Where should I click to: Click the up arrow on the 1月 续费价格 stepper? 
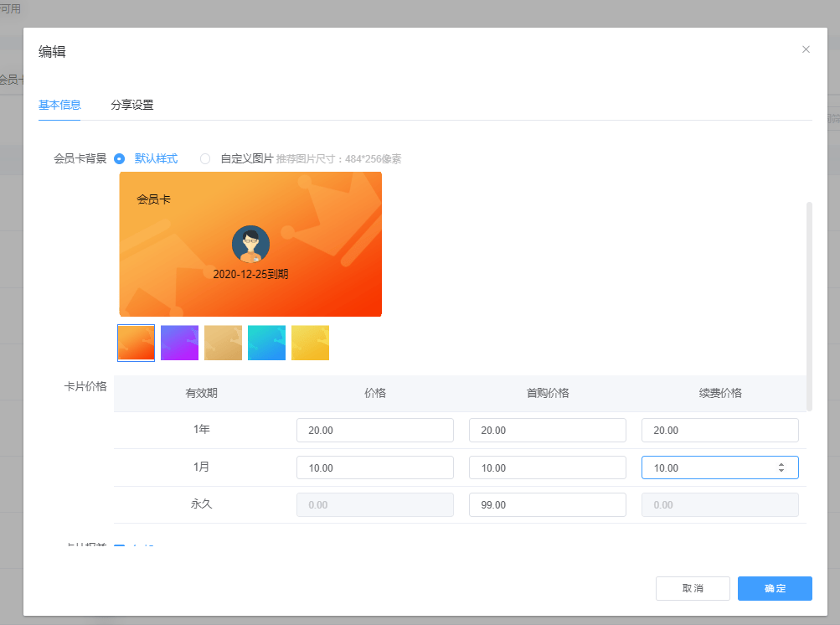click(781, 464)
